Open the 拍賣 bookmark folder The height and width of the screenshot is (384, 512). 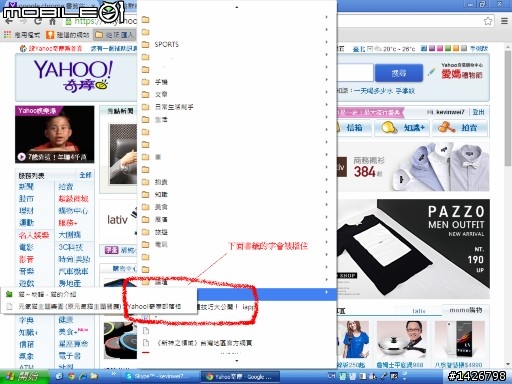pyautogui.click(x=237, y=182)
